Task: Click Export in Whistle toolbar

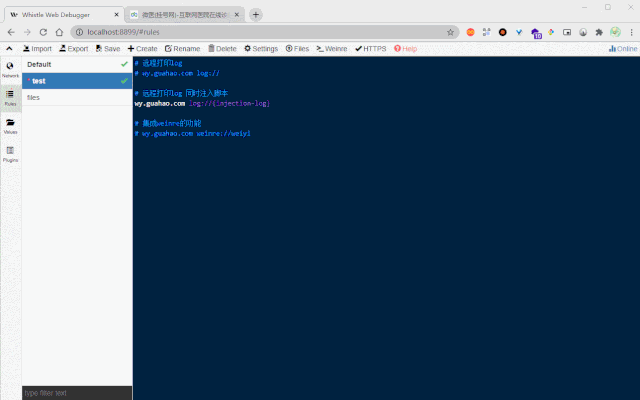Action: pos(73,49)
